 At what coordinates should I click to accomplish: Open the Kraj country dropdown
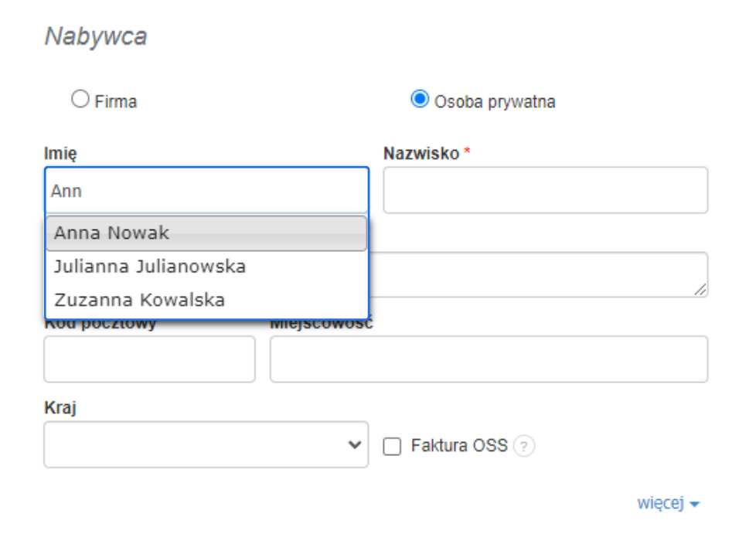point(205,443)
